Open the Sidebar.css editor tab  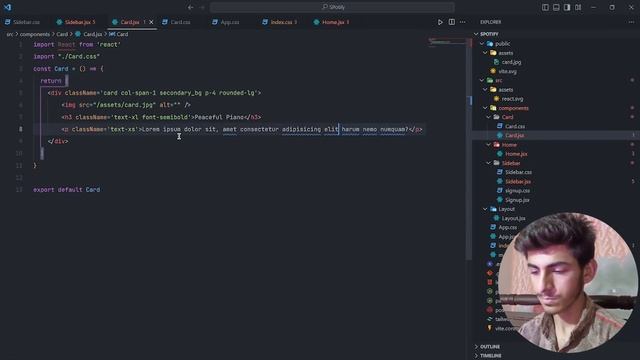(23, 22)
